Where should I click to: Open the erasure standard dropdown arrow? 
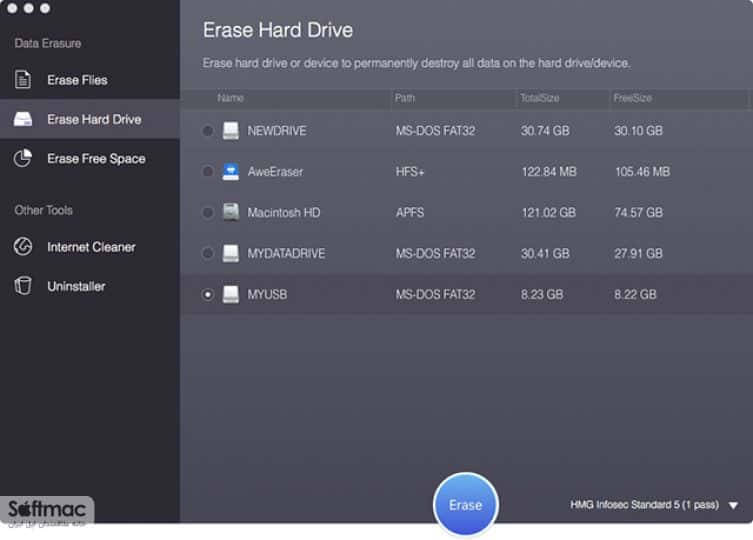tap(733, 505)
